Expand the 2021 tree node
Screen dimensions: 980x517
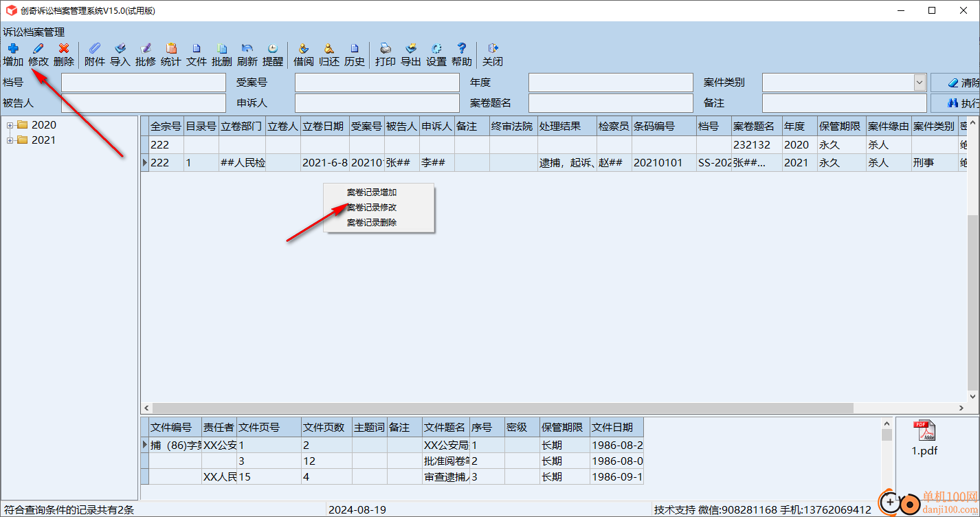pyautogui.click(x=10, y=140)
